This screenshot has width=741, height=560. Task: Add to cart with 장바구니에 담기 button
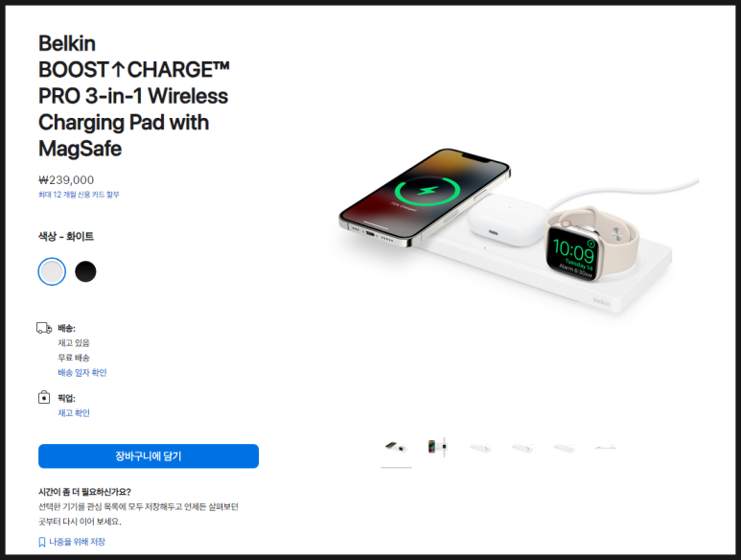point(149,456)
